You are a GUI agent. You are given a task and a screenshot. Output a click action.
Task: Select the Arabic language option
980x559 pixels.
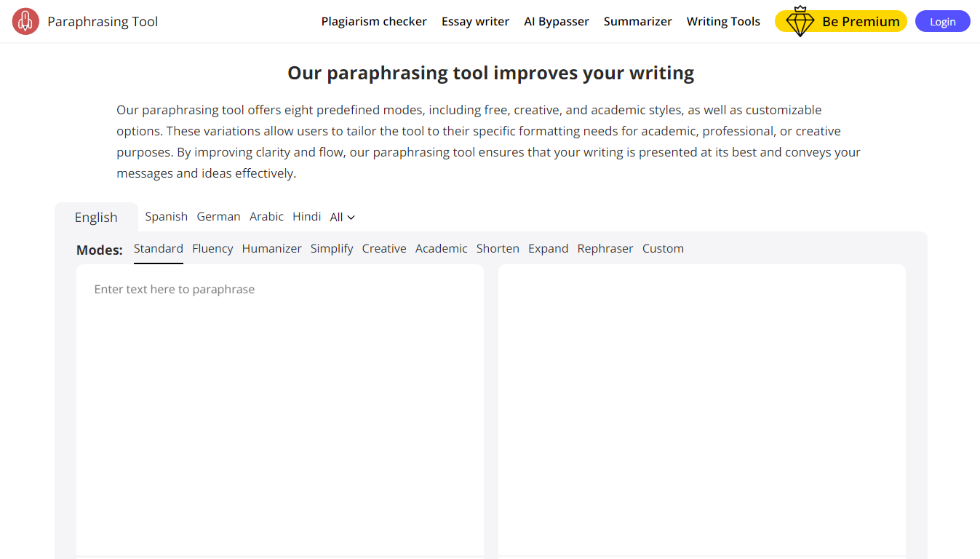coord(266,217)
